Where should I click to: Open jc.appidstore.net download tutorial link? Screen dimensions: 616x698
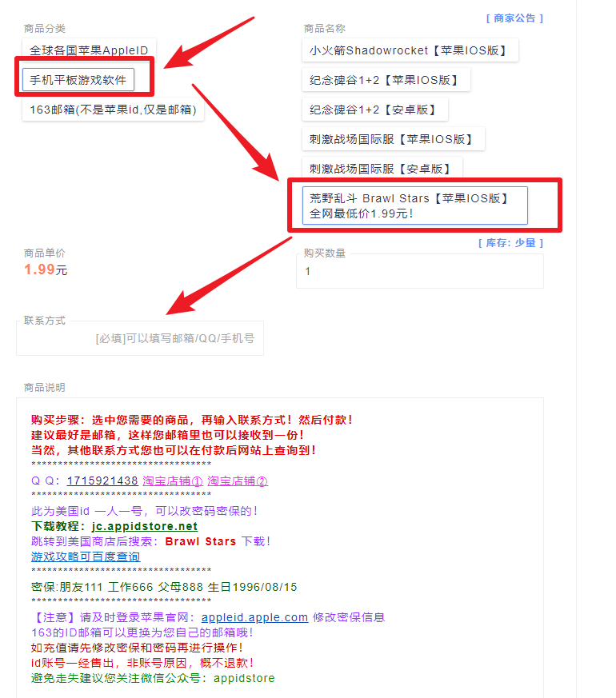[x=144, y=526]
